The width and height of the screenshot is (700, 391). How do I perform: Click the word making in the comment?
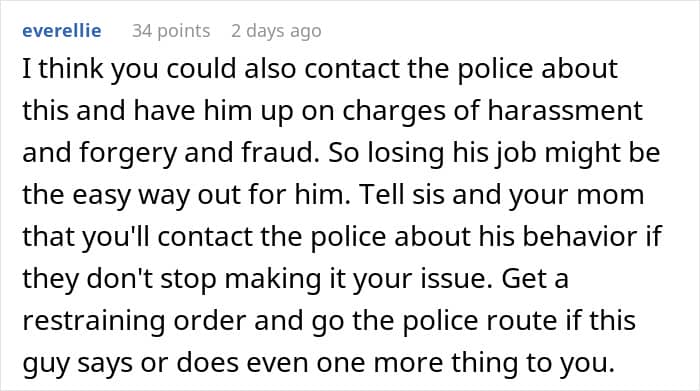point(272,279)
